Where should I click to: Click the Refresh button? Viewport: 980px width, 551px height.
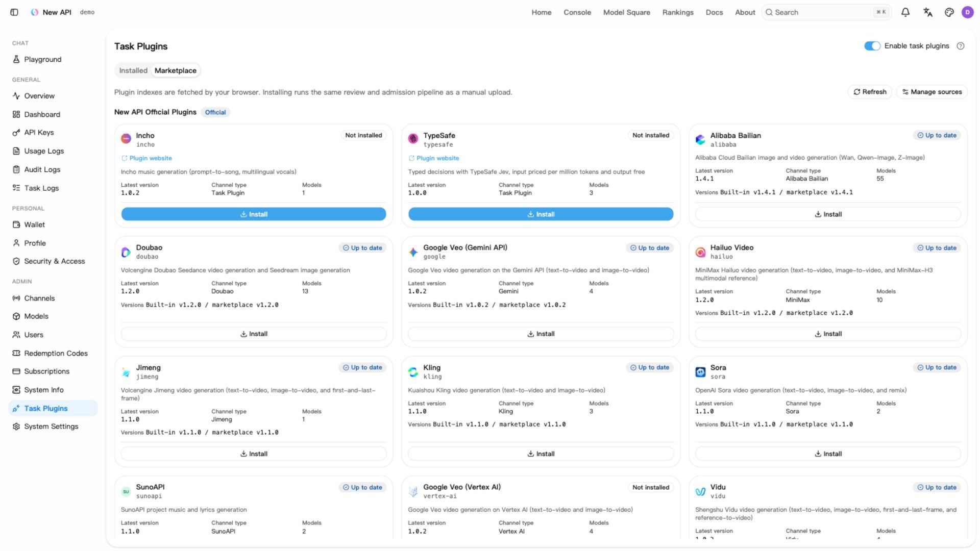pos(870,92)
